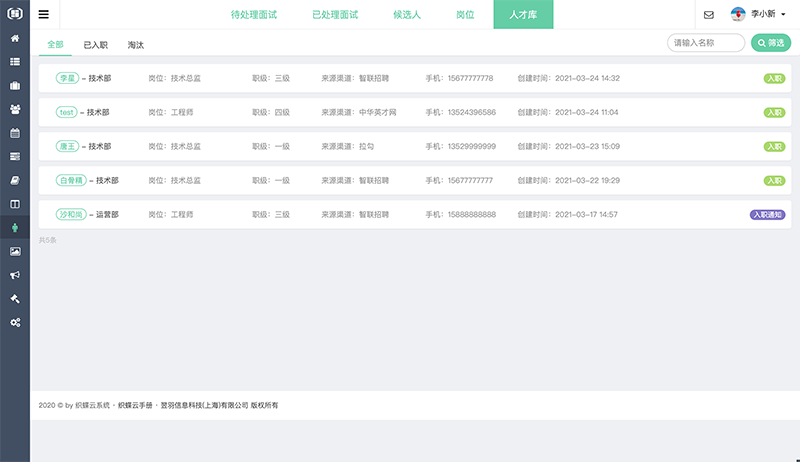Click the home icon in the sidebar
The image size is (800, 462).
tap(15, 38)
